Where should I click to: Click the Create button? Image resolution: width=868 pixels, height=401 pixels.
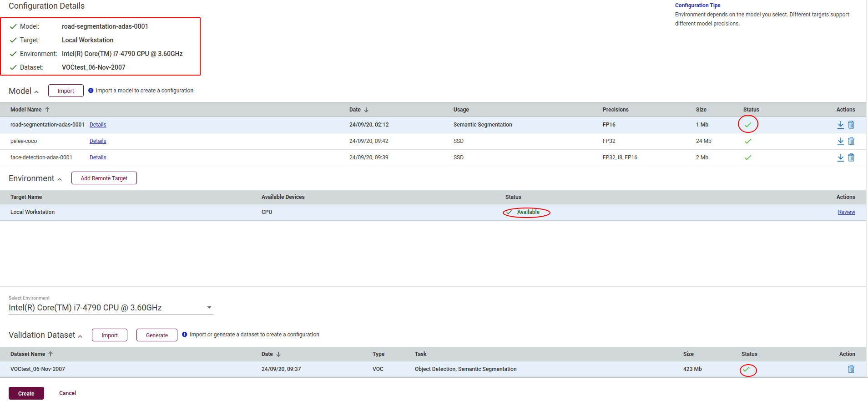coord(26,393)
